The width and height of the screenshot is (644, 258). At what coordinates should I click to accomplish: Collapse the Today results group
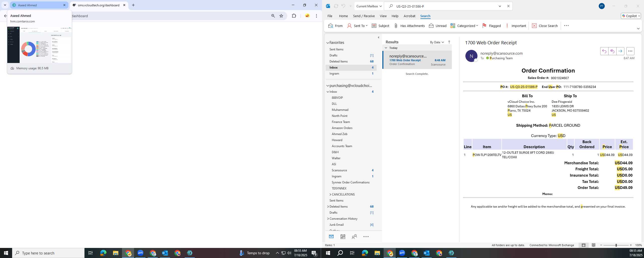[x=386, y=48]
